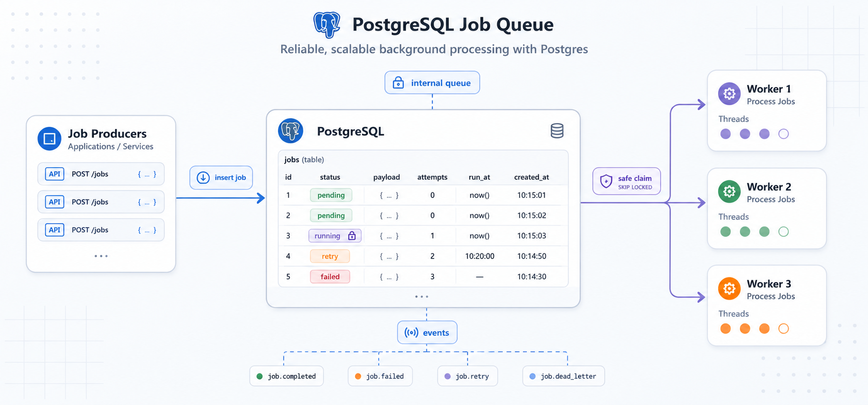Click the orange retry status badge

point(330,256)
